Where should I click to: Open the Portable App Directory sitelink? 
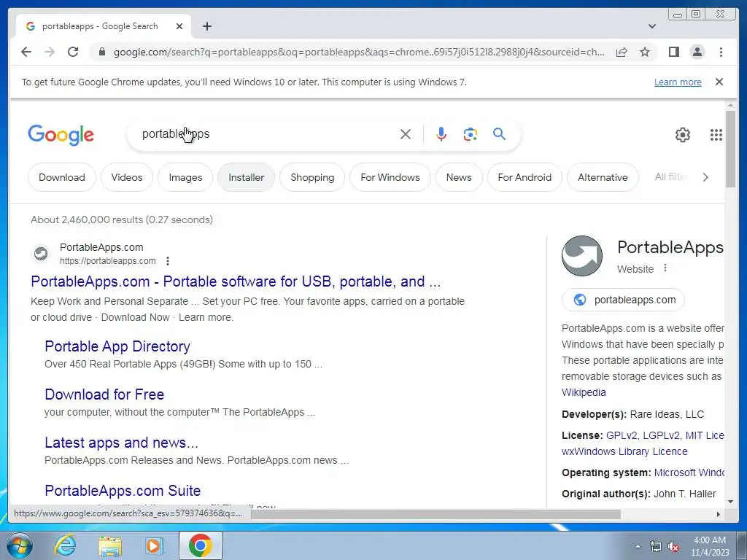pos(117,346)
